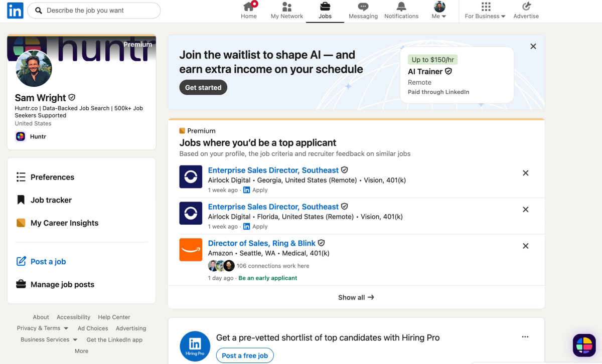This screenshot has height=364, width=602.
Task: Open My Career Insights
Action: (x=64, y=223)
